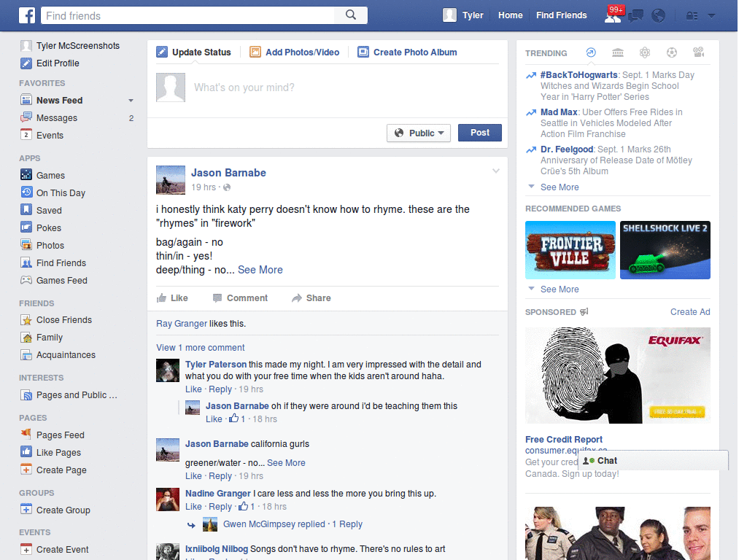747x560 pixels.
Task: Click the On This Day clock icon
Action: pyautogui.click(x=26, y=192)
